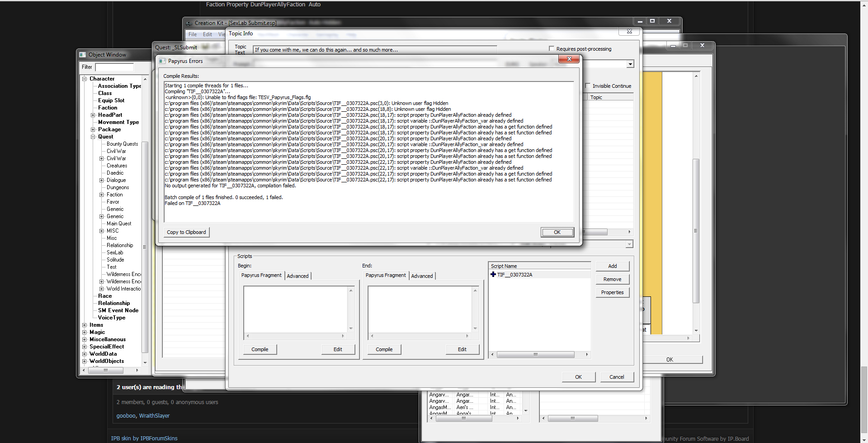The height and width of the screenshot is (443, 868).
Task: Expand the WorldObjects category
Action: [x=85, y=361]
